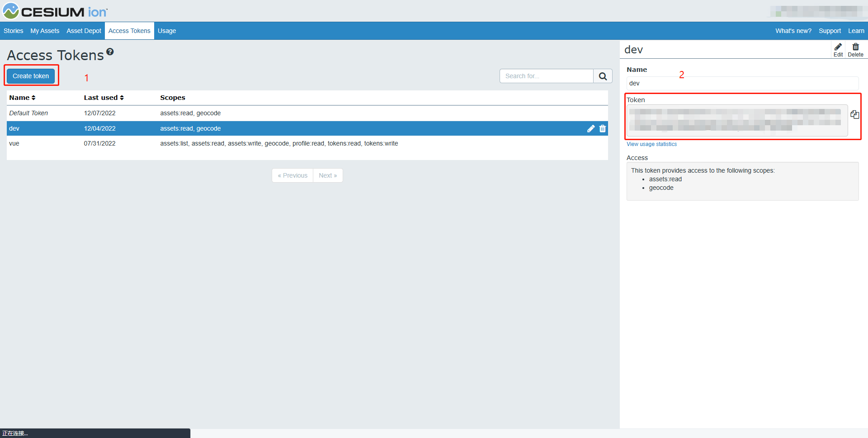Click the dev heading in details panel
868x438 pixels.
coord(633,50)
